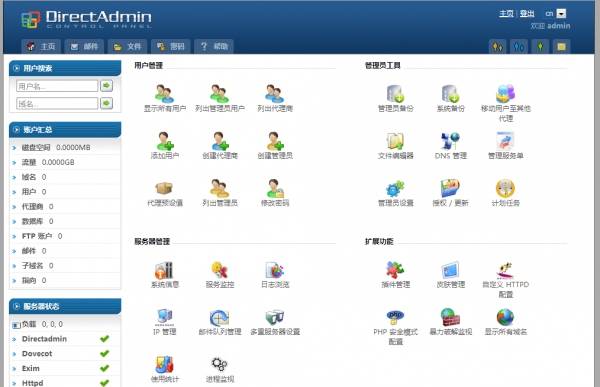Open PHP 安全模式配置 icon

395,317
